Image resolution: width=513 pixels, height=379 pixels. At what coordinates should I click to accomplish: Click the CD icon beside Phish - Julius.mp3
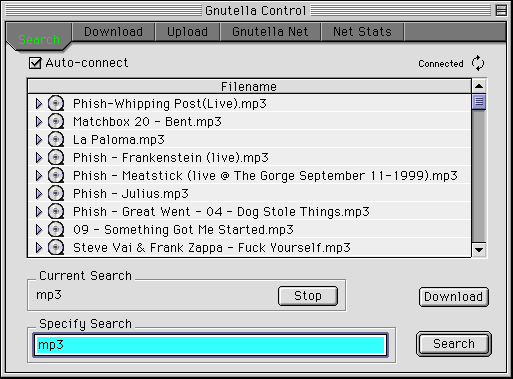point(56,194)
